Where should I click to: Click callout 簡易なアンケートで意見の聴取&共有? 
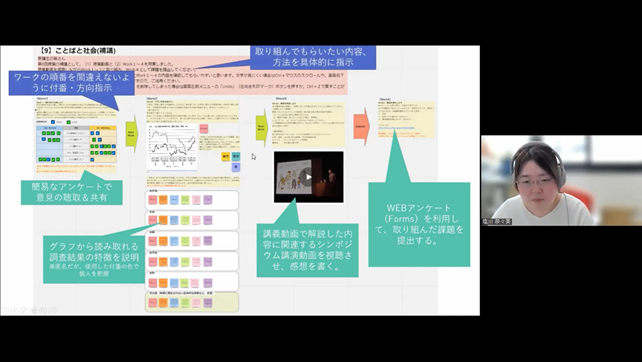click(x=72, y=192)
